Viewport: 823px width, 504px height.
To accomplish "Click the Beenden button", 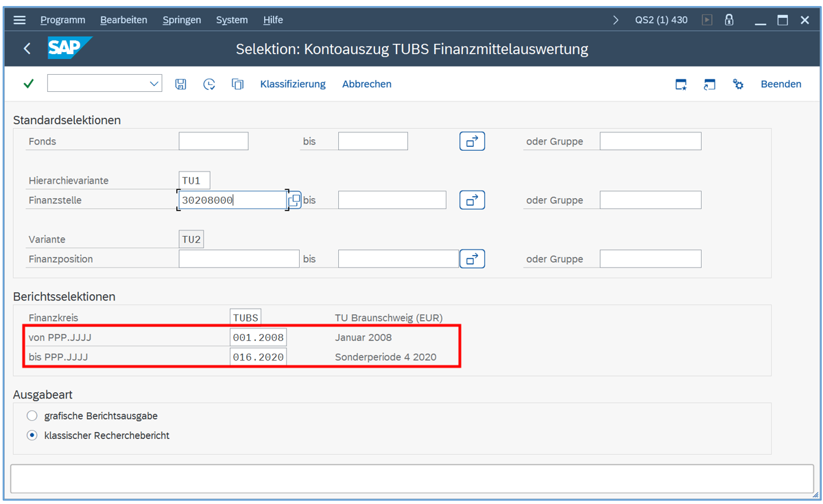I will [780, 84].
